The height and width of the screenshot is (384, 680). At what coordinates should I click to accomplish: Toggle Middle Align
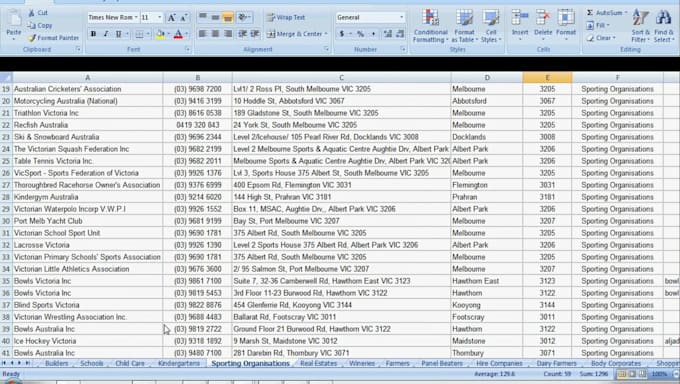tap(215, 17)
